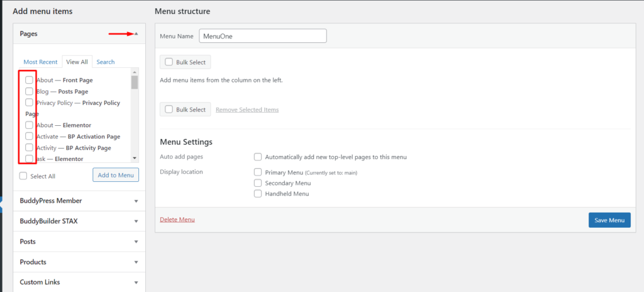Enable automatically add new top-level pages
The height and width of the screenshot is (292, 644).
tap(258, 157)
